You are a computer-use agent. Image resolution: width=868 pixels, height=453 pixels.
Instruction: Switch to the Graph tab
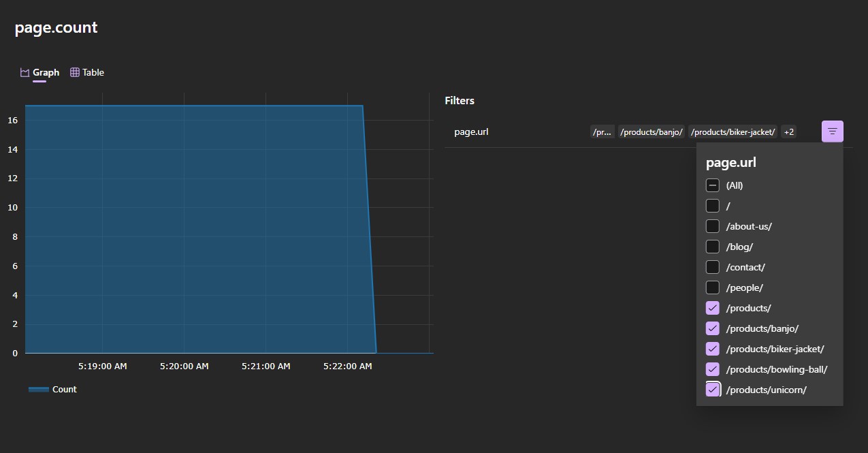[39, 72]
